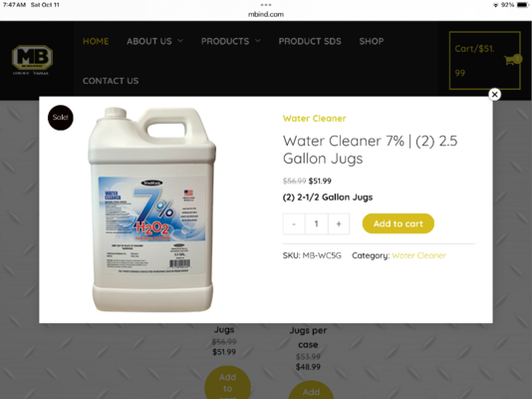The image size is (532, 399).
Task: Click the MB Industries logo
Action: pyautogui.click(x=32, y=60)
